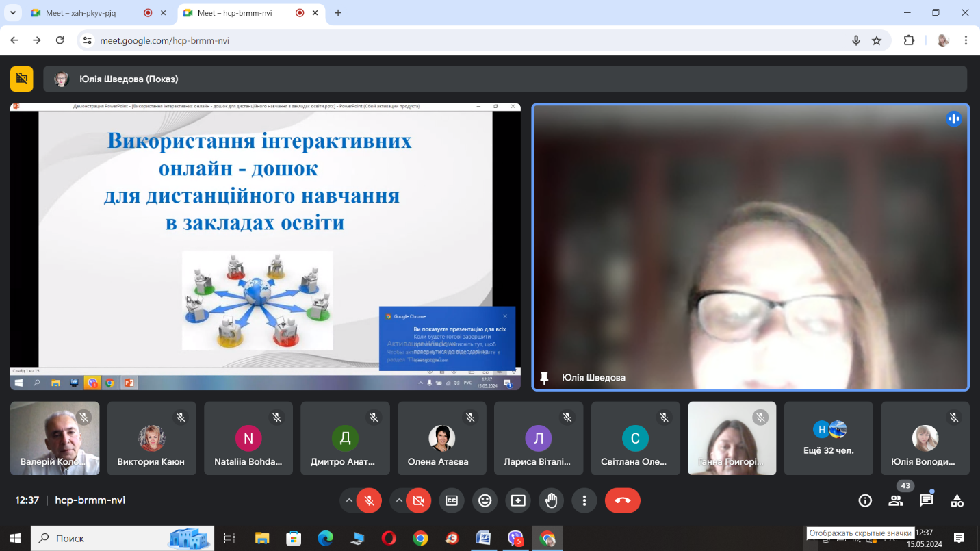Open the Activities panel icon

tap(957, 501)
